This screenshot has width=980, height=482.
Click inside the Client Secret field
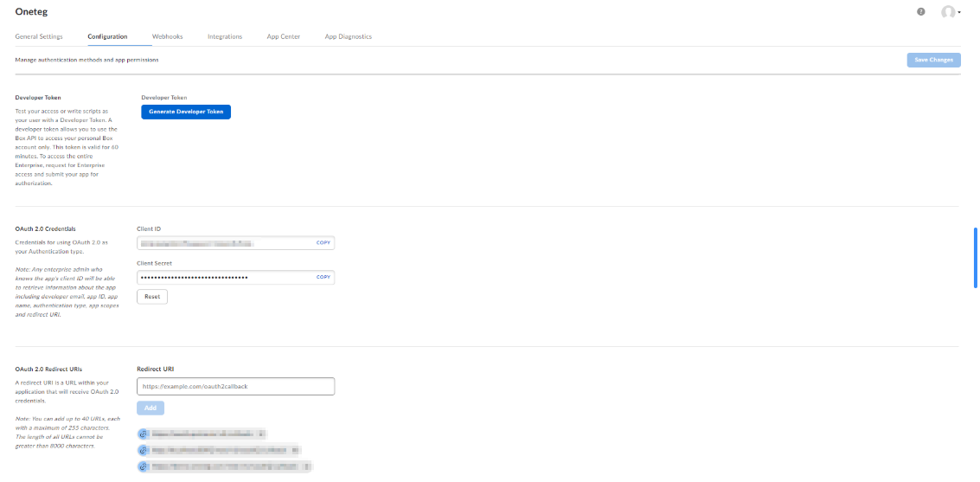pyautogui.click(x=225, y=277)
